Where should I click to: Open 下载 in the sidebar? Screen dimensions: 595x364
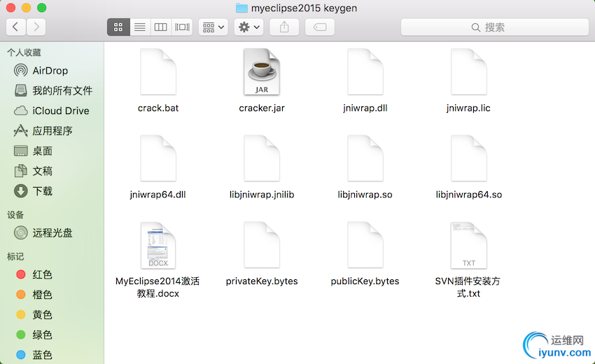coord(33,191)
